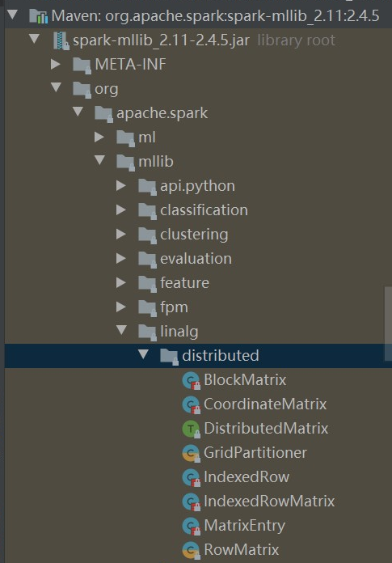Collapse the spark-mllib_2.11-2.4.5.jar node

[x=35, y=39]
